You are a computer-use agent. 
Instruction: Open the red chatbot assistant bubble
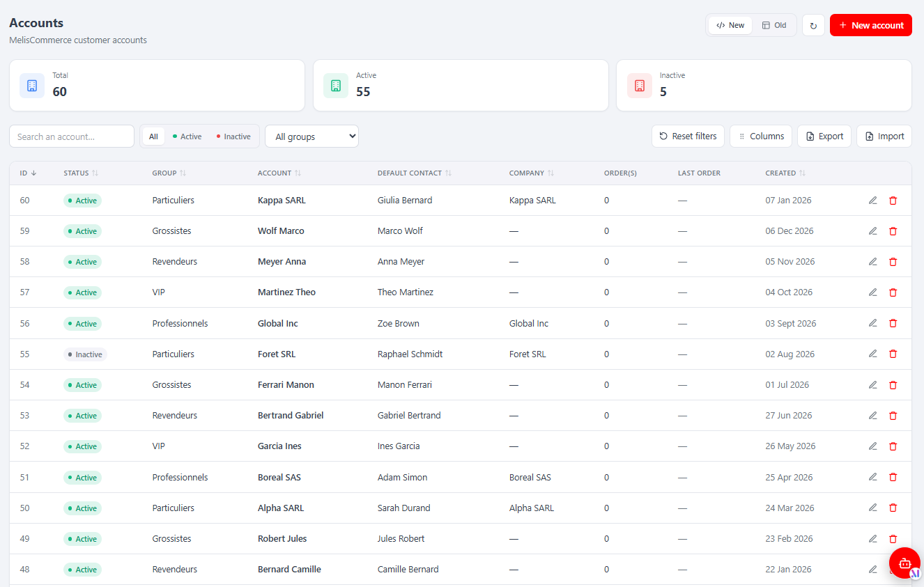click(x=904, y=563)
